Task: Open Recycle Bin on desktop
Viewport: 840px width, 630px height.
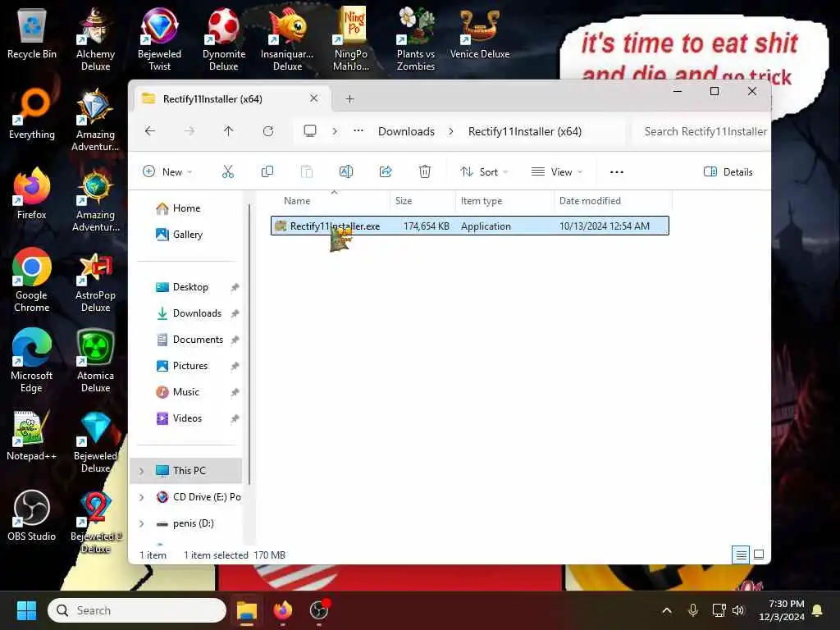Action: tap(32, 33)
